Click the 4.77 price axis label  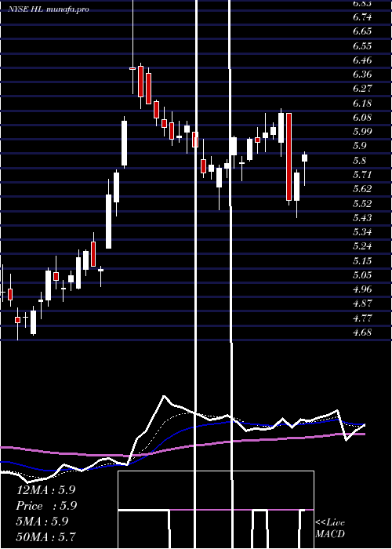pyautogui.click(x=362, y=318)
